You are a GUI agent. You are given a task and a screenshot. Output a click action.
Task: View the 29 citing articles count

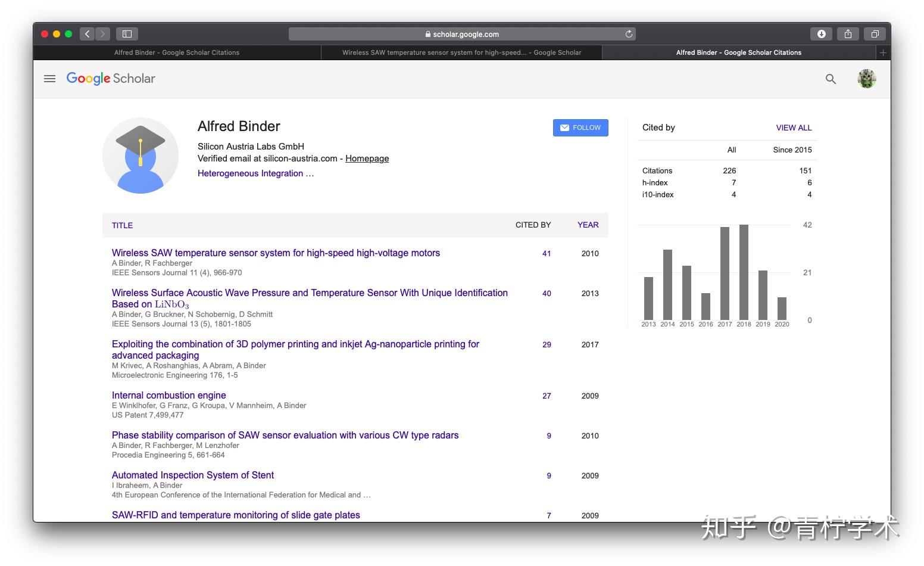tap(547, 345)
